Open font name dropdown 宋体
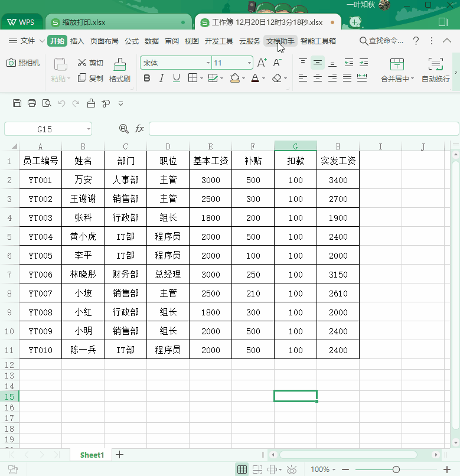The image size is (460, 476). tap(208, 63)
